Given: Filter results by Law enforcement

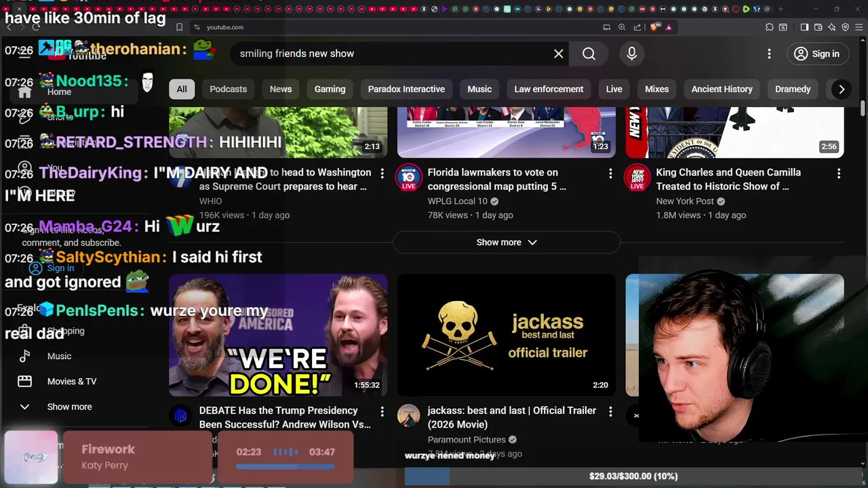Looking at the screenshot, I should tap(549, 89).
